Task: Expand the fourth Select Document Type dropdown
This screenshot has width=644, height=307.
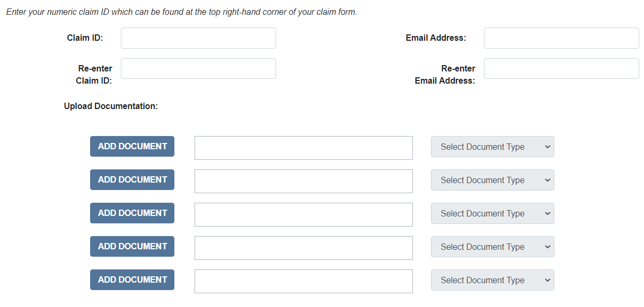Action: coord(492,247)
